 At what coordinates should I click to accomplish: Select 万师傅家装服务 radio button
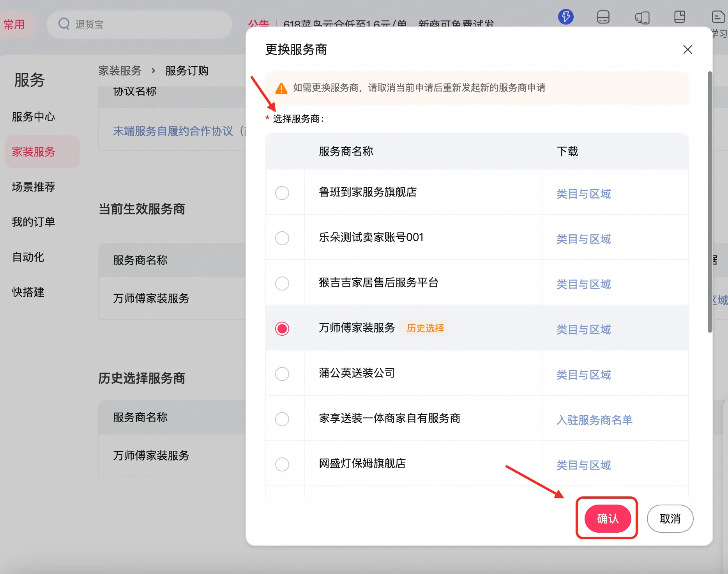[x=282, y=328]
